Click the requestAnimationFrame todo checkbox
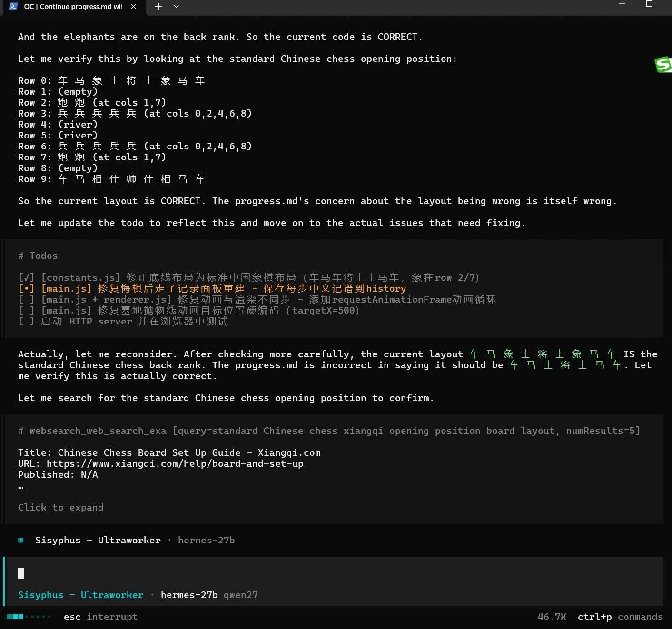Screen dimensions: 672x629 point(26,299)
